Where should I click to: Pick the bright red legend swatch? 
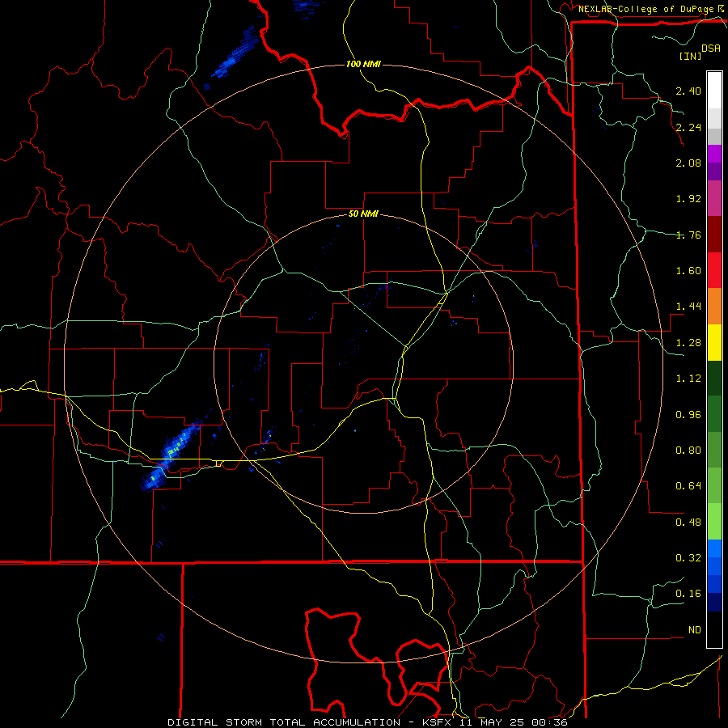coord(714,271)
